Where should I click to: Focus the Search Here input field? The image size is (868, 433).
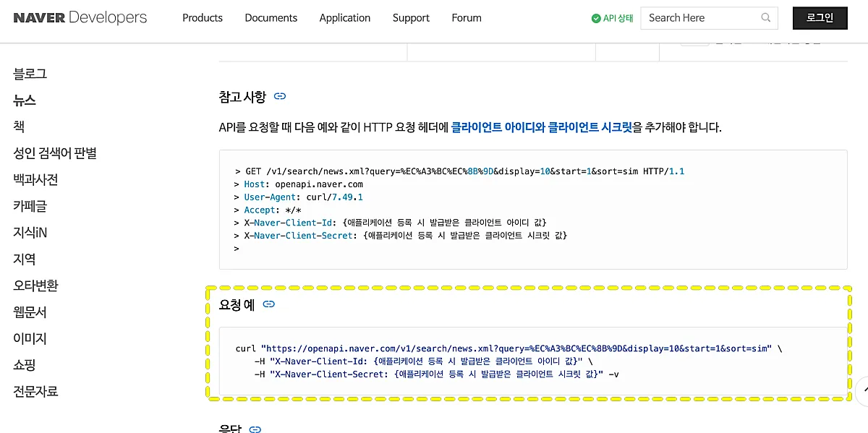pos(709,18)
